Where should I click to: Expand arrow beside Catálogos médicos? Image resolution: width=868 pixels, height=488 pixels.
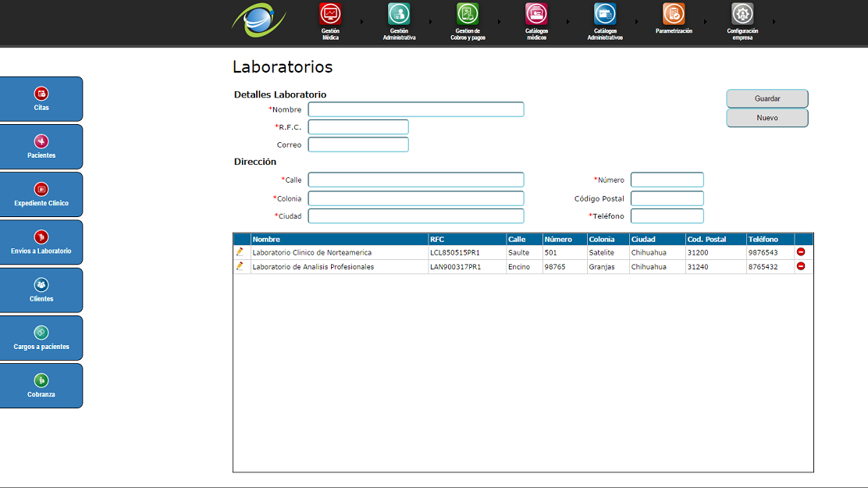pyautogui.click(x=567, y=22)
